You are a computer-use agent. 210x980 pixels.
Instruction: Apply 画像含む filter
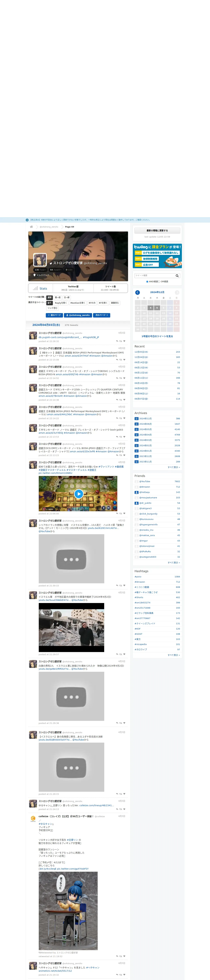coord(115,303)
